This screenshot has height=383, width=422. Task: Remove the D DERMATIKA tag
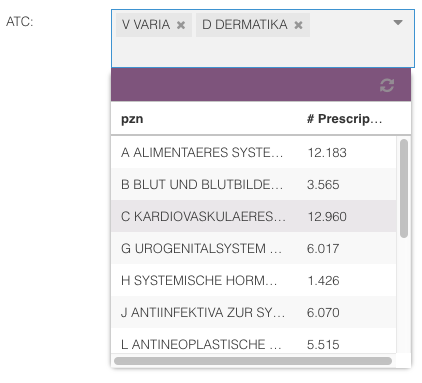click(x=298, y=25)
